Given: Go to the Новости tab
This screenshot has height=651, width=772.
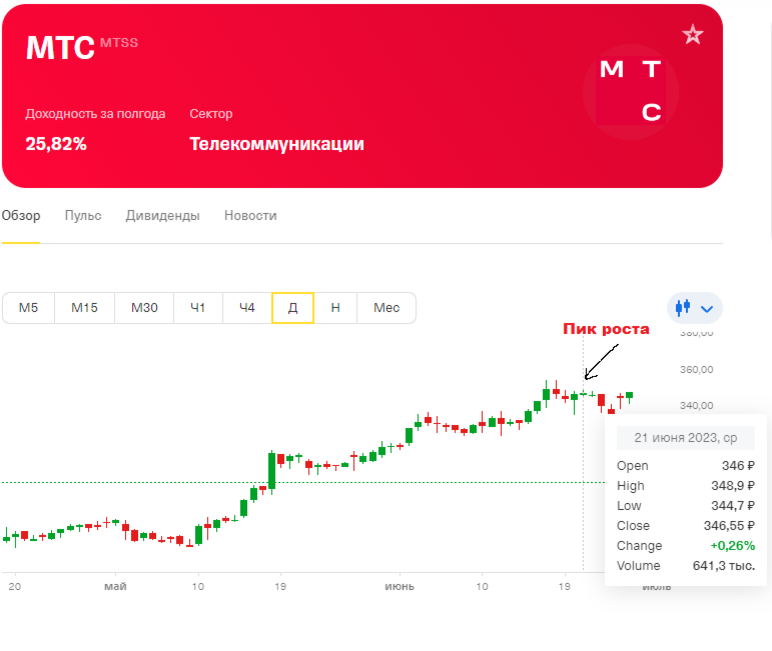Looking at the screenshot, I should 250,216.
